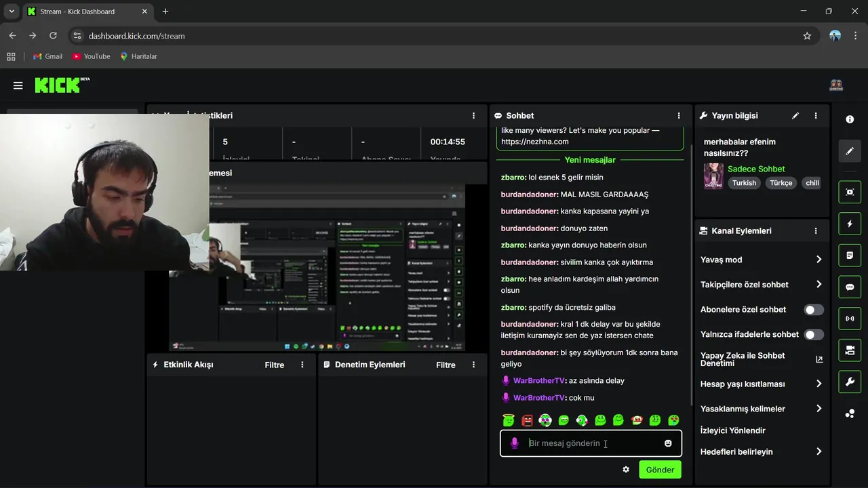Image resolution: width=868 pixels, height=488 pixels.
Task: Click the three-dots cluster icon at sidebar bottom
Action: 850,413
